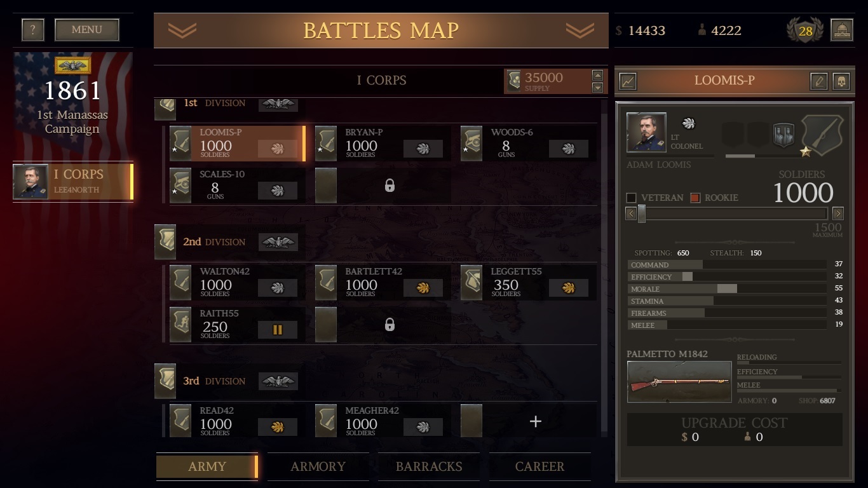The height and width of the screenshot is (488, 868).
Task: Increase supply with the up arrow
Action: click(x=597, y=75)
